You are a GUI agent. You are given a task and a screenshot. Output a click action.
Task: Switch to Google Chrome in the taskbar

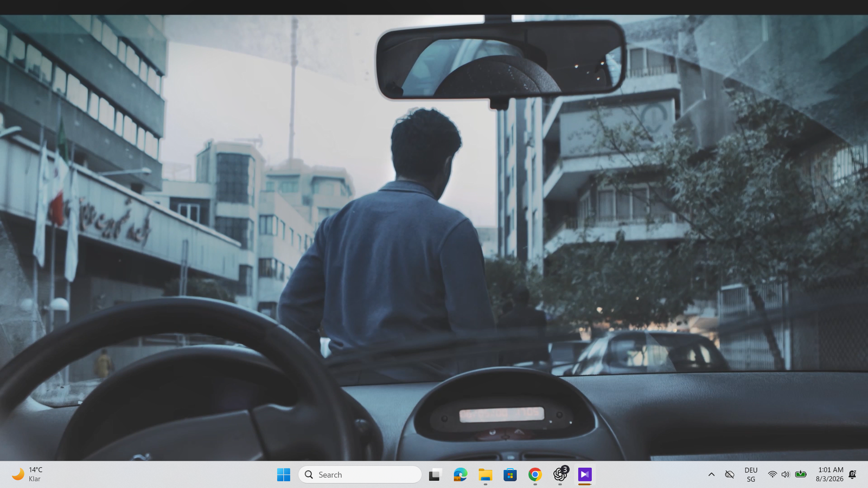[535, 474]
